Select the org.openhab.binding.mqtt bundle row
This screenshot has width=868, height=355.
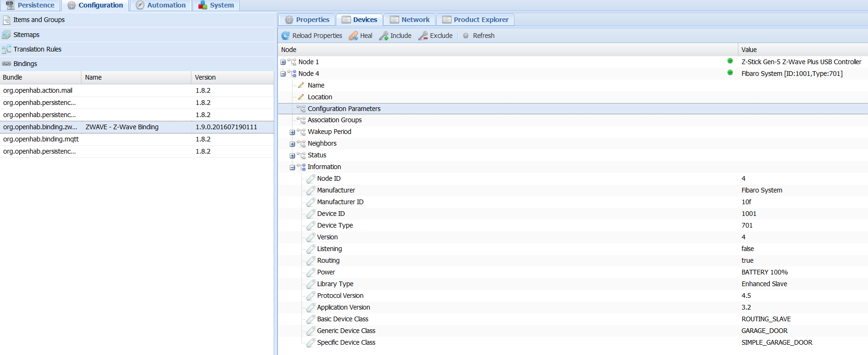(41, 139)
